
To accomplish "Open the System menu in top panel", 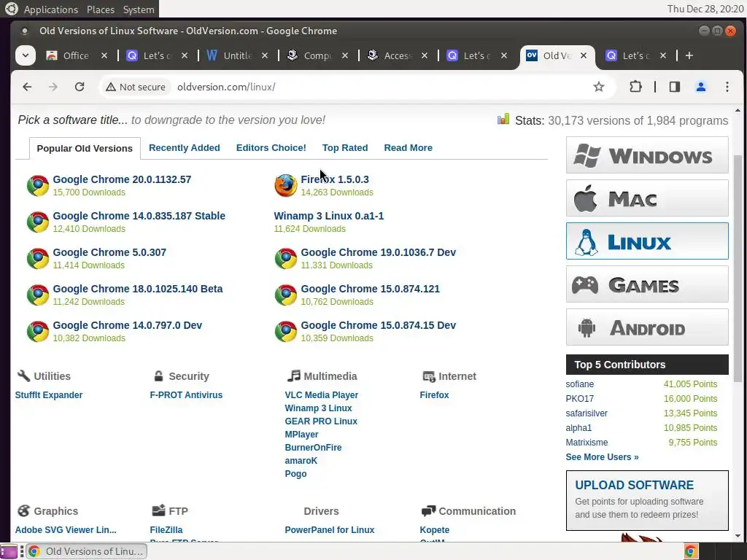I will [x=139, y=9].
